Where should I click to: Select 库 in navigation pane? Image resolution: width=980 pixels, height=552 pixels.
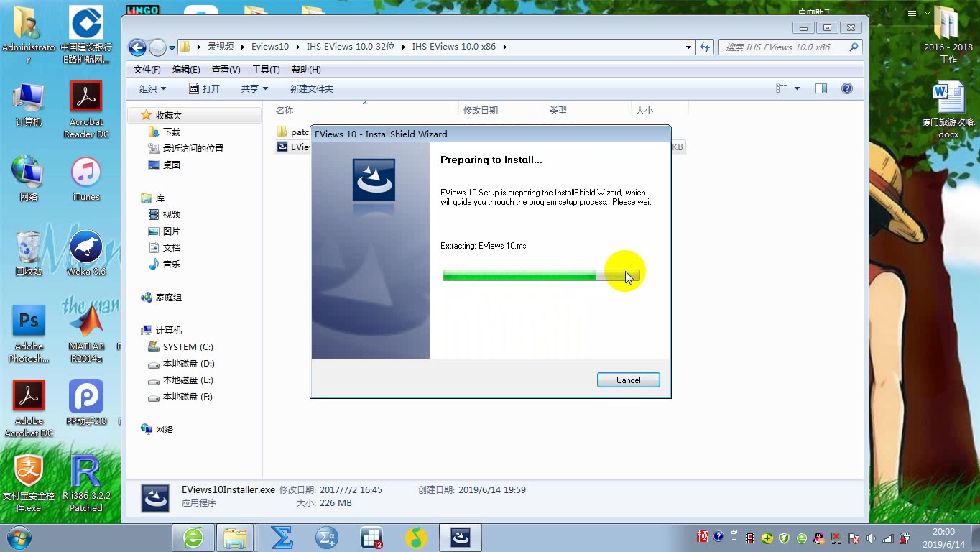(x=160, y=198)
